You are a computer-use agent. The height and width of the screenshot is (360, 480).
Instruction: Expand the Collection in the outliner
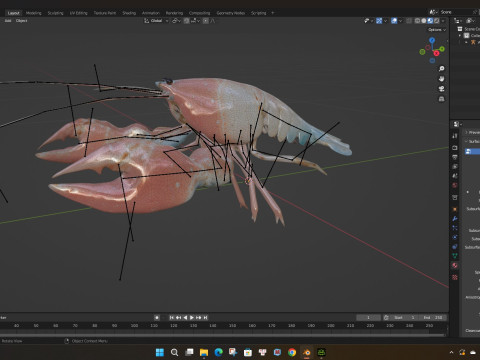coord(460,36)
